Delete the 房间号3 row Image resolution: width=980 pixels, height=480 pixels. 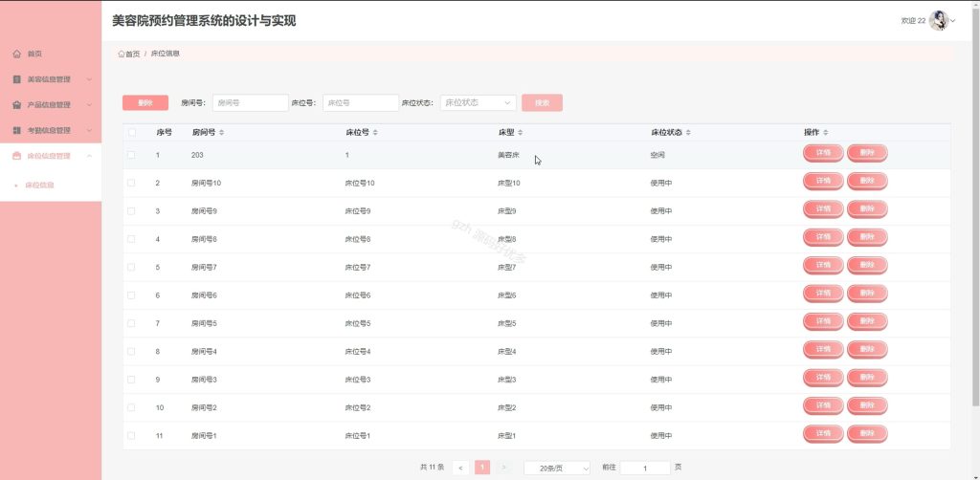(867, 378)
